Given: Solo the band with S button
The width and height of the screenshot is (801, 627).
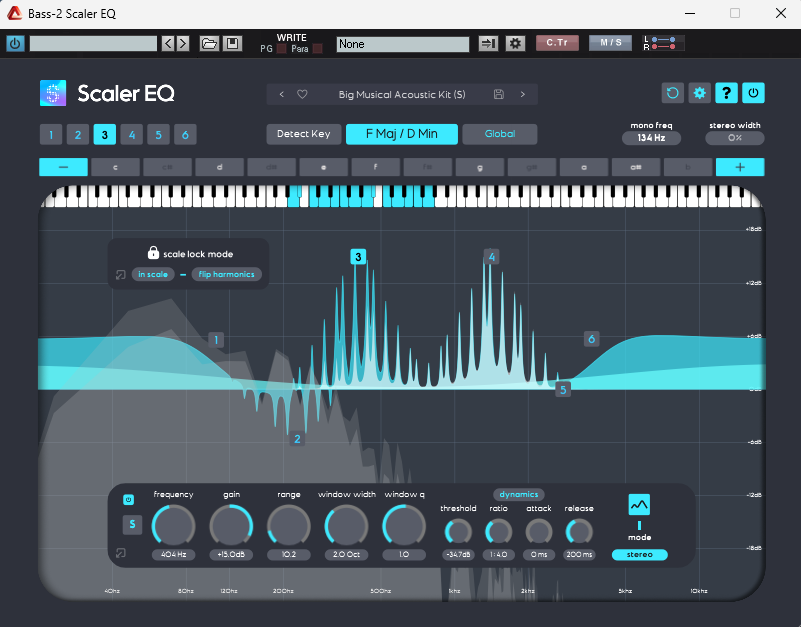Looking at the screenshot, I should point(132,524).
